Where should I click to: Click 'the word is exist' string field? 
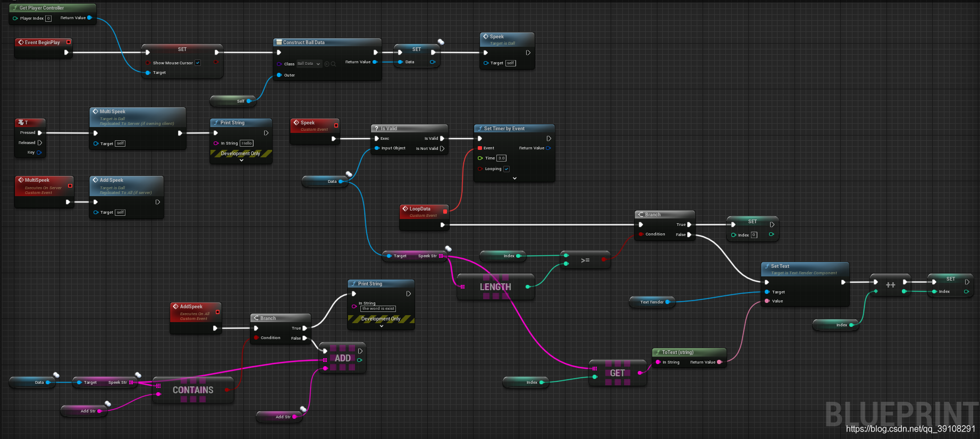[378, 308]
